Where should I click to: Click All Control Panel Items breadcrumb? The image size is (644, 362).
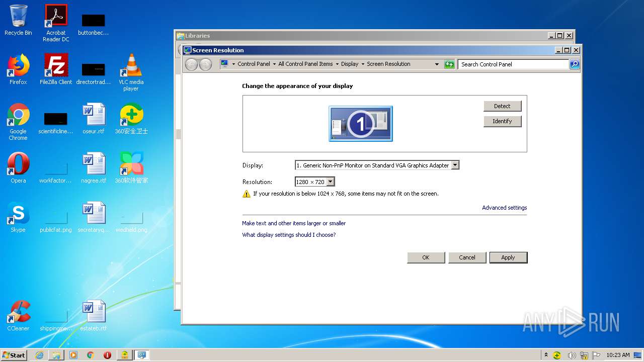(305, 64)
